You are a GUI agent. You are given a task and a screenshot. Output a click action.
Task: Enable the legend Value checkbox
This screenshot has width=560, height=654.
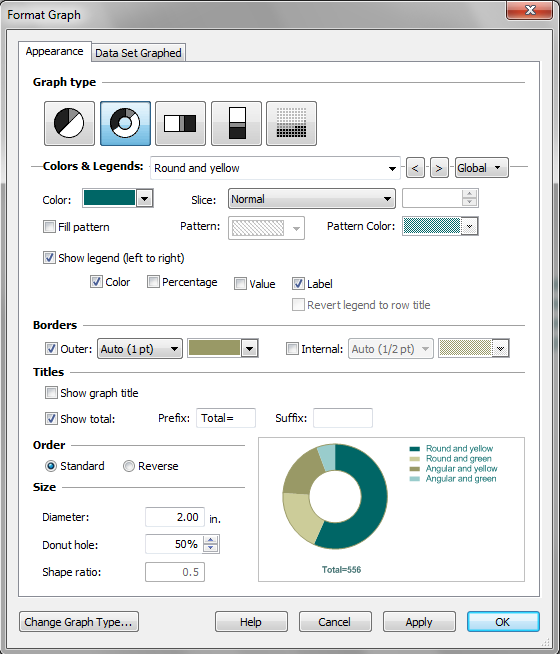pyautogui.click(x=240, y=284)
